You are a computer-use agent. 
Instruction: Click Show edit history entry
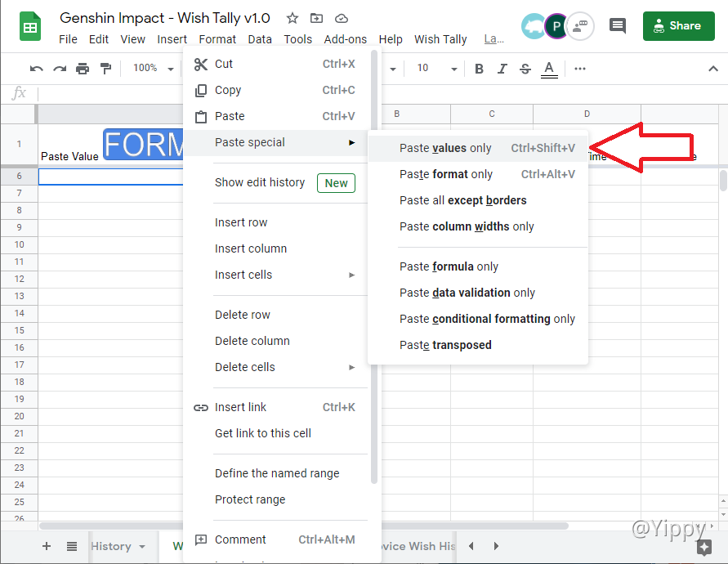tap(260, 182)
